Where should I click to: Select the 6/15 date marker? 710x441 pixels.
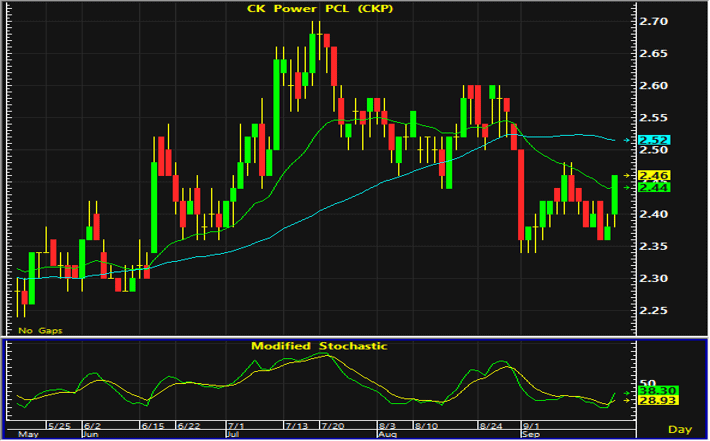153,426
